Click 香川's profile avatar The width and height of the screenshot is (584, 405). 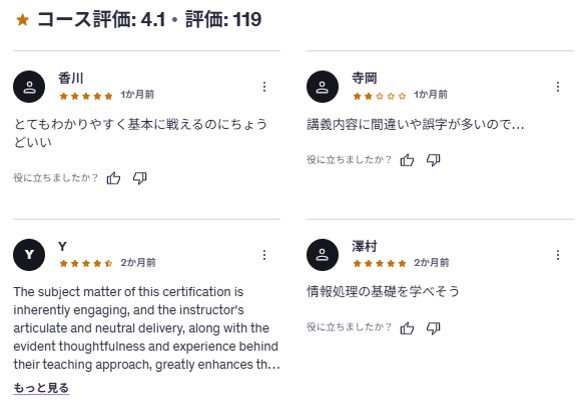[29, 86]
